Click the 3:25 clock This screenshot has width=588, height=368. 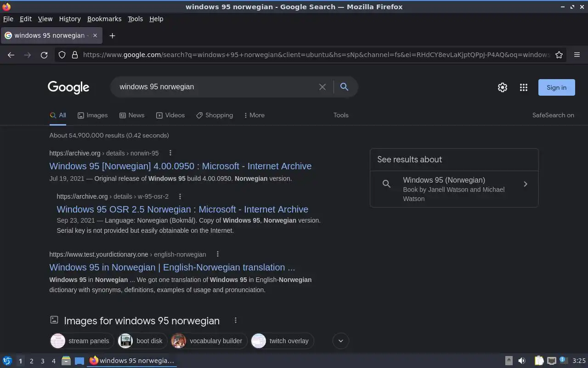pyautogui.click(x=579, y=361)
